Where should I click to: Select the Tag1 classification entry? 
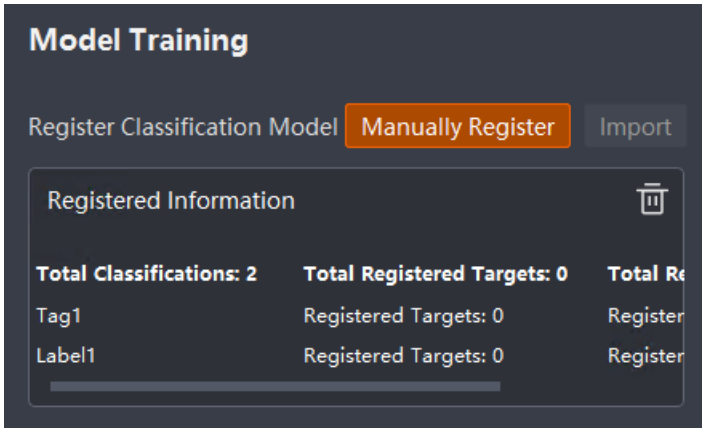tap(59, 315)
